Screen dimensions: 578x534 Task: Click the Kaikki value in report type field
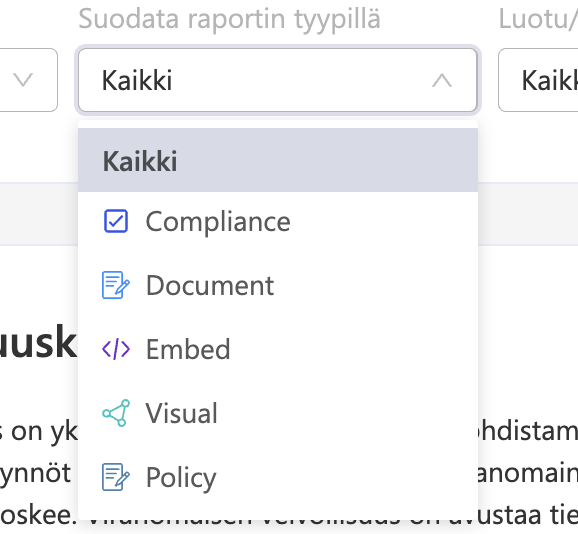coord(137,80)
